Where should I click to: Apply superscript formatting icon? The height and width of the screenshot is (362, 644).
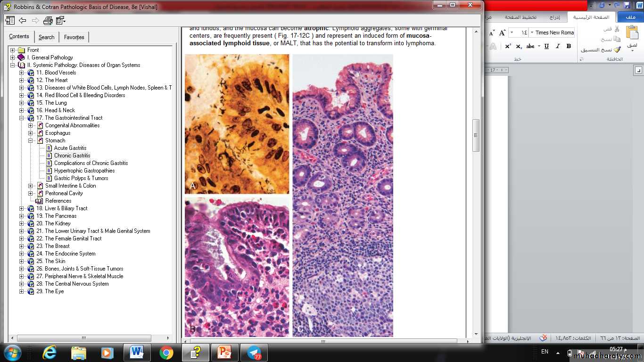point(508,46)
